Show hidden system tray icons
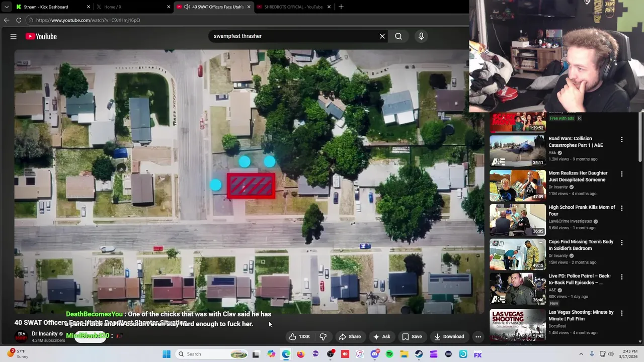644x362 pixels. [x=581, y=354]
